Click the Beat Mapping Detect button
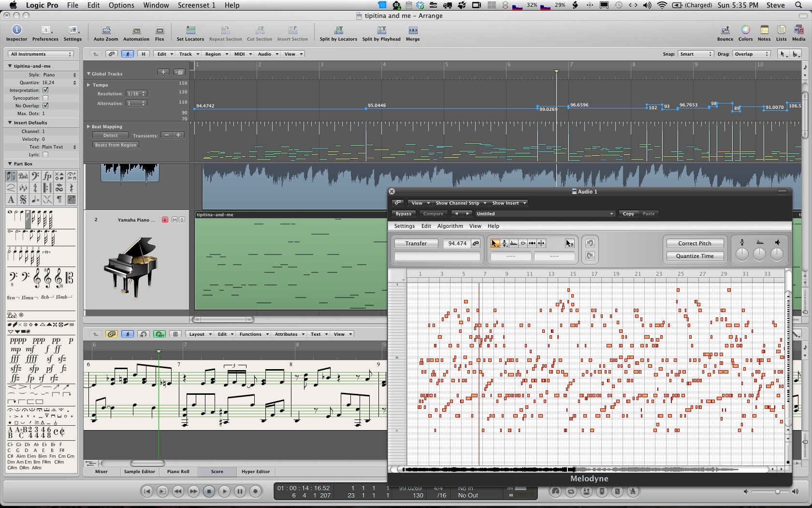The height and width of the screenshot is (508, 812). pos(111,135)
